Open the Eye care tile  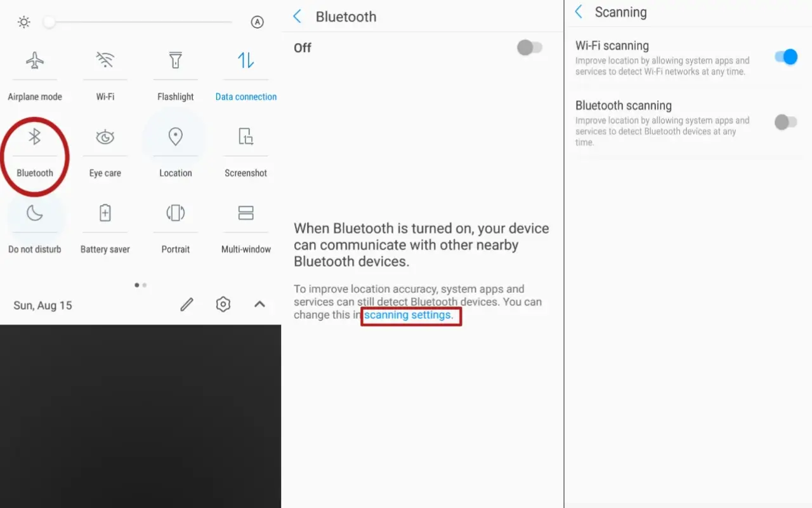(105, 137)
